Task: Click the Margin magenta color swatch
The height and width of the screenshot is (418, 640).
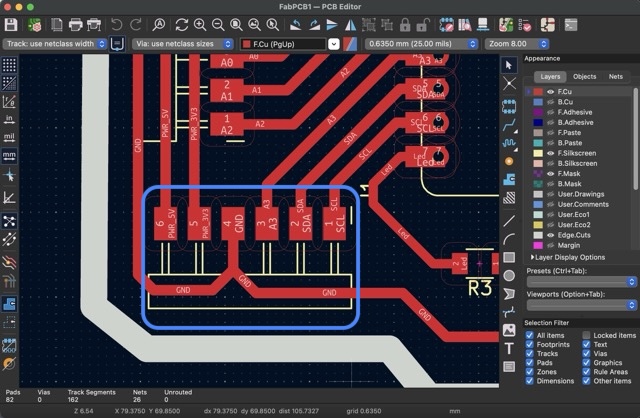Action: coord(538,245)
